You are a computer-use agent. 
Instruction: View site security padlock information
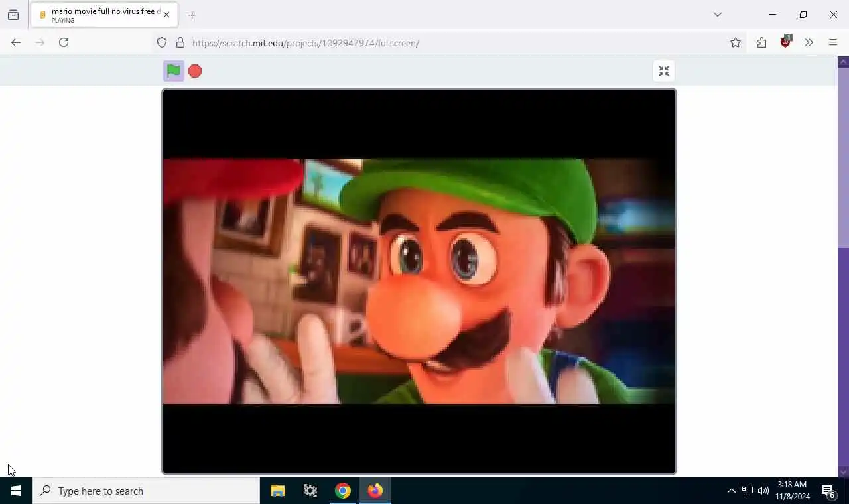pos(180,43)
